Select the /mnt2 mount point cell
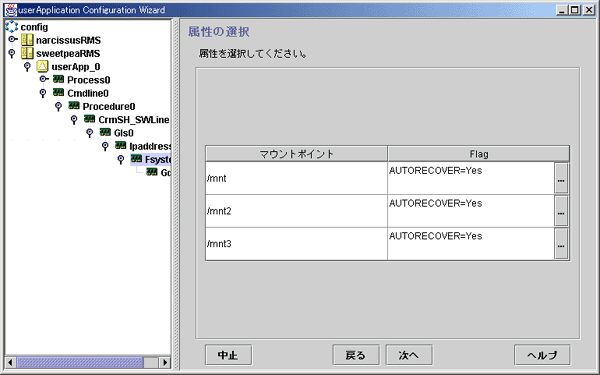600x375 pixels. 297,211
